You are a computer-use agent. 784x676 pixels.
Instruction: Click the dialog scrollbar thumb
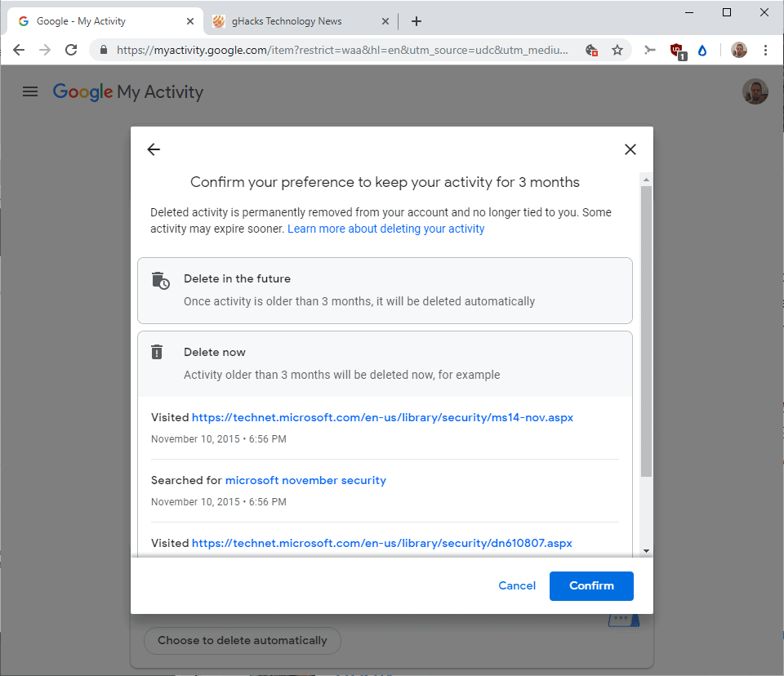tap(646, 331)
